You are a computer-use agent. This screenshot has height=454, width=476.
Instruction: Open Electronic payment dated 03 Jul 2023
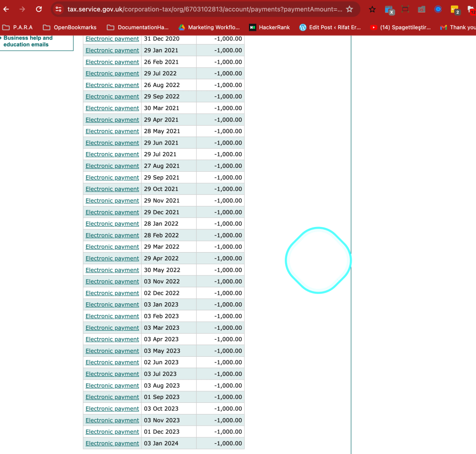112,374
